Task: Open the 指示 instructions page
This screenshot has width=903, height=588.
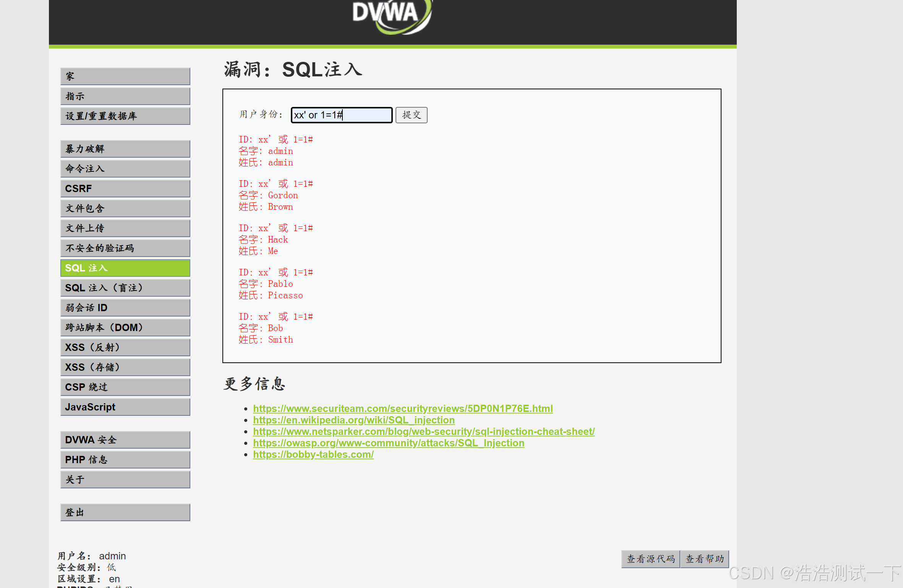Action: click(125, 96)
